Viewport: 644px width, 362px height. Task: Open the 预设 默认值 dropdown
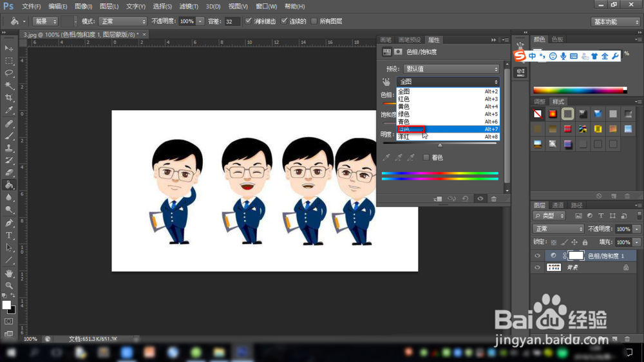point(451,69)
